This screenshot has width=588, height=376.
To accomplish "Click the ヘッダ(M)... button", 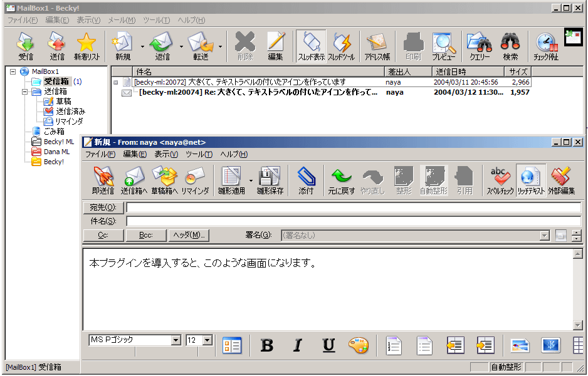I will coord(189,235).
